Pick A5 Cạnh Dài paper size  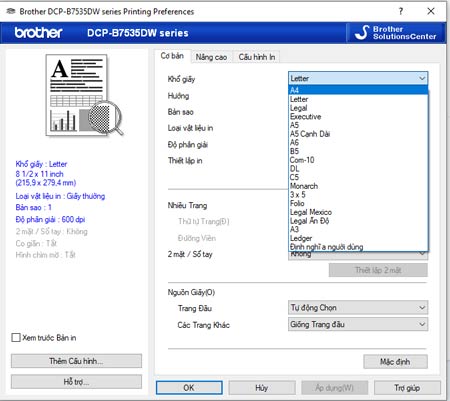(358, 134)
